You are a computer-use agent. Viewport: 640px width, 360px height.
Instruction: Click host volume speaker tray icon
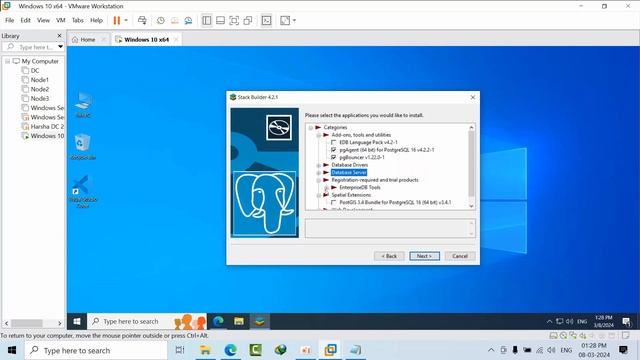coord(552,350)
